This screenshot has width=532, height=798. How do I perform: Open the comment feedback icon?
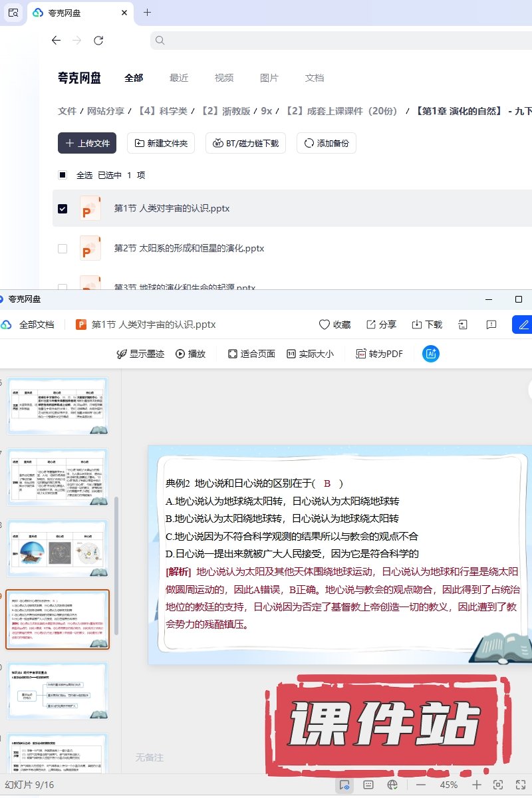point(491,325)
